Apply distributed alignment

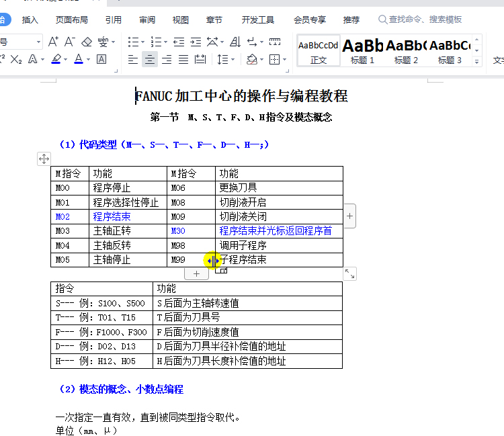tap(200, 59)
